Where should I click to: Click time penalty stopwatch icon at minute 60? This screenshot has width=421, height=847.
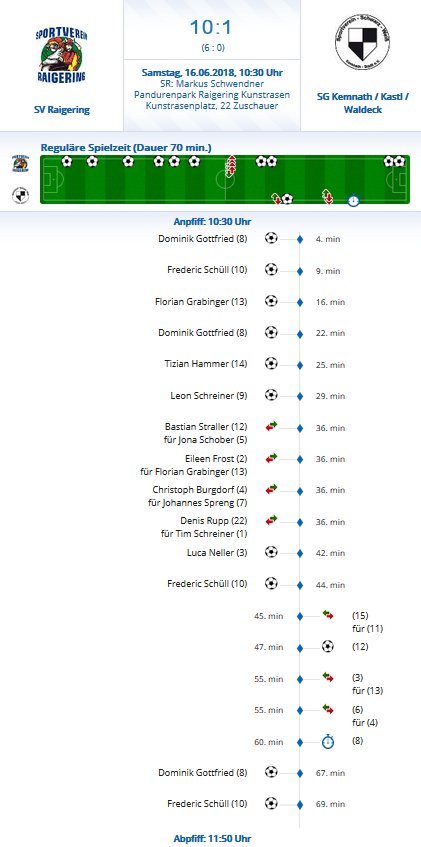[x=328, y=742]
